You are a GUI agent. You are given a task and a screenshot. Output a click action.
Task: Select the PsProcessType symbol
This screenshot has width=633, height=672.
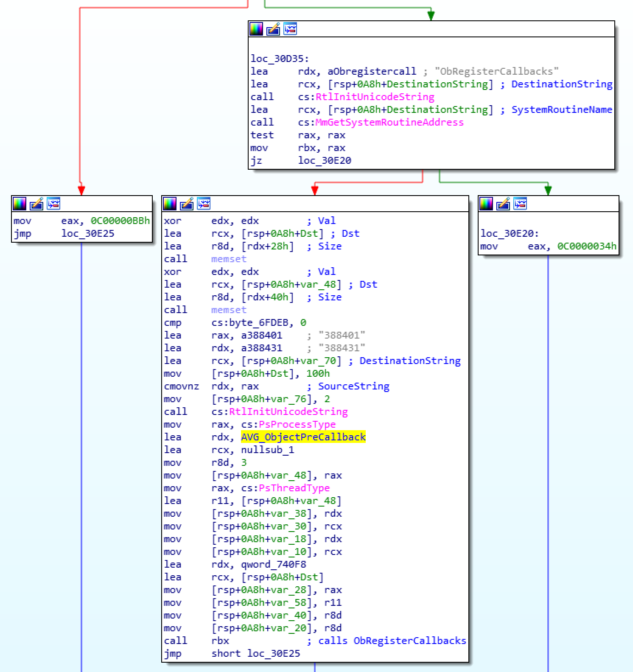point(297,424)
